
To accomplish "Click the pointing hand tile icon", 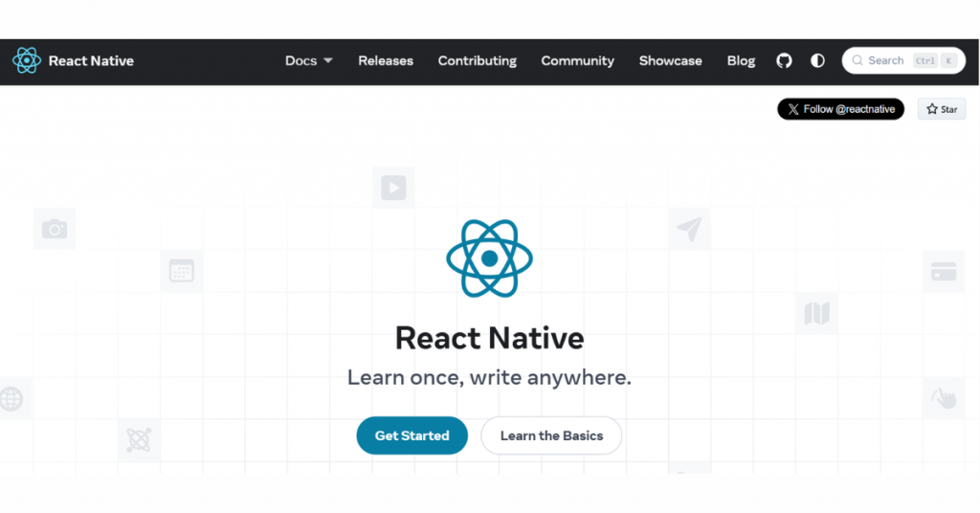I will 944,398.
